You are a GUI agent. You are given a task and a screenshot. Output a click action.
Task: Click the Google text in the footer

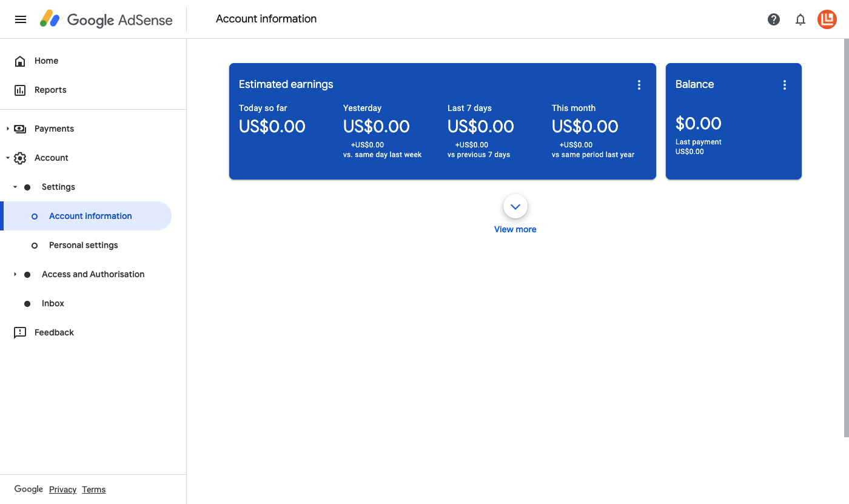coord(29,489)
